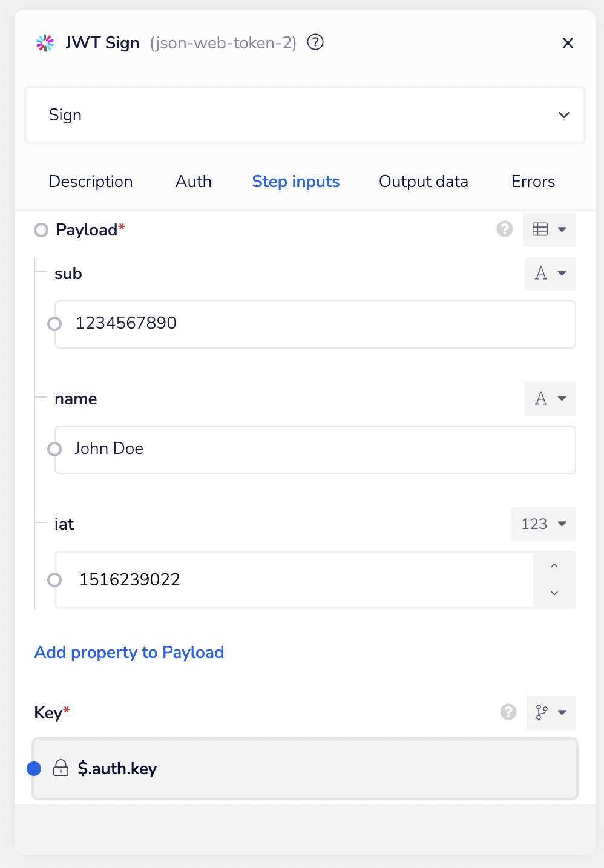Click the Key help question mark

[x=507, y=712]
